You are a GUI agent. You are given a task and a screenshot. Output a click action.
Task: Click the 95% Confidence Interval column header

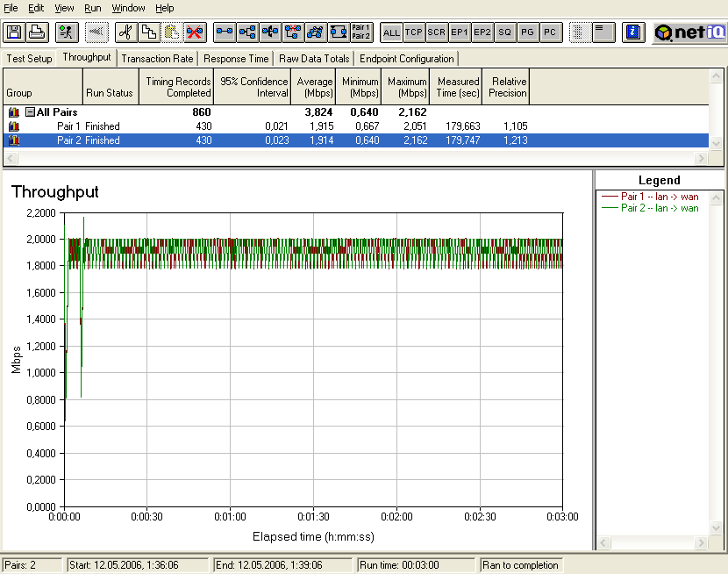pos(253,86)
